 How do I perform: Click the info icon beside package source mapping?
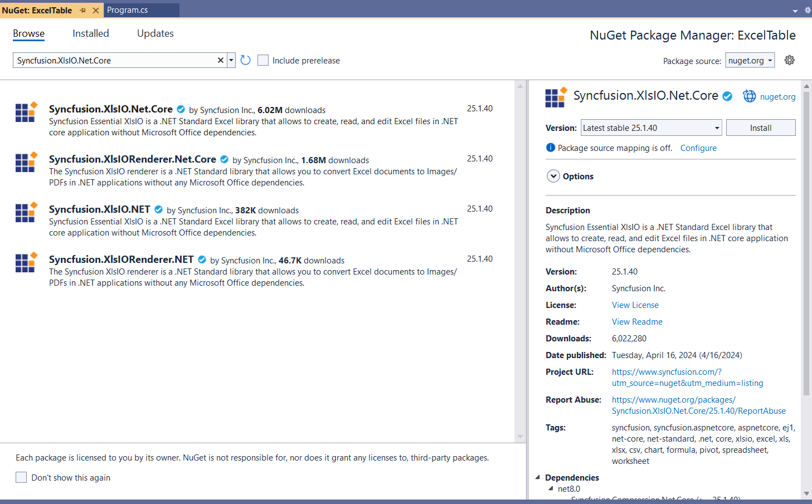(x=551, y=148)
